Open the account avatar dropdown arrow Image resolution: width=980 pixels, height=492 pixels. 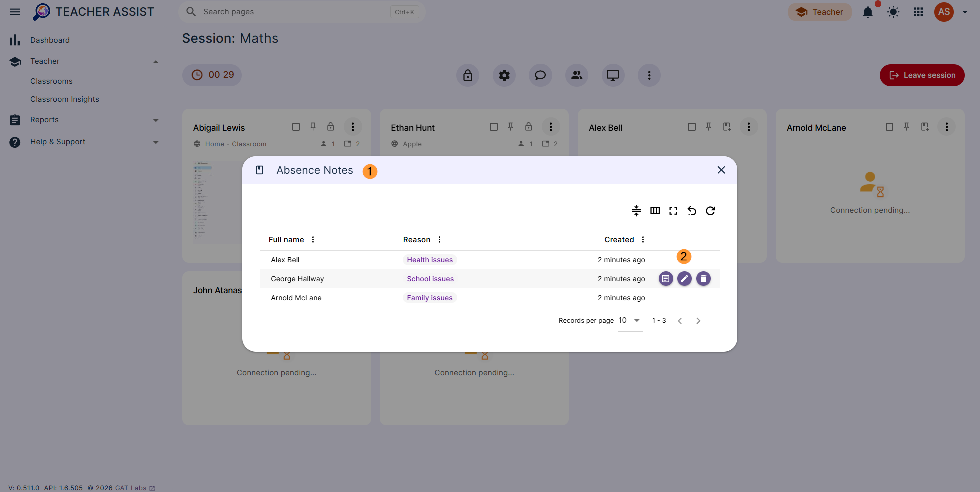click(x=965, y=12)
